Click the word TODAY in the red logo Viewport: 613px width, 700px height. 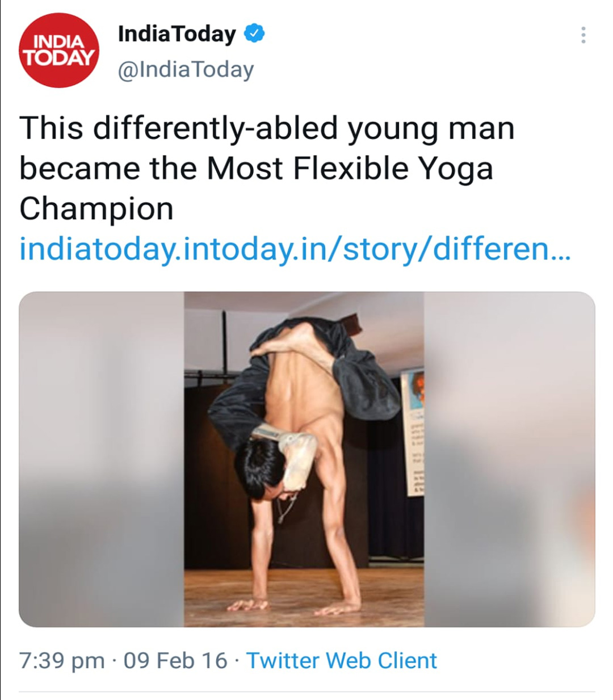(x=59, y=58)
